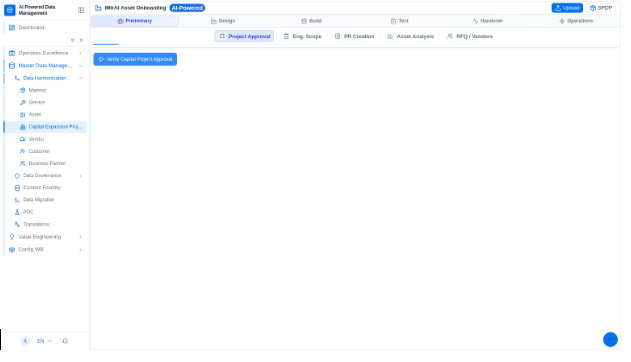Viewport: 631px width, 362px height.
Task: Click the Upload button
Action: pyautogui.click(x=567, y=8)
